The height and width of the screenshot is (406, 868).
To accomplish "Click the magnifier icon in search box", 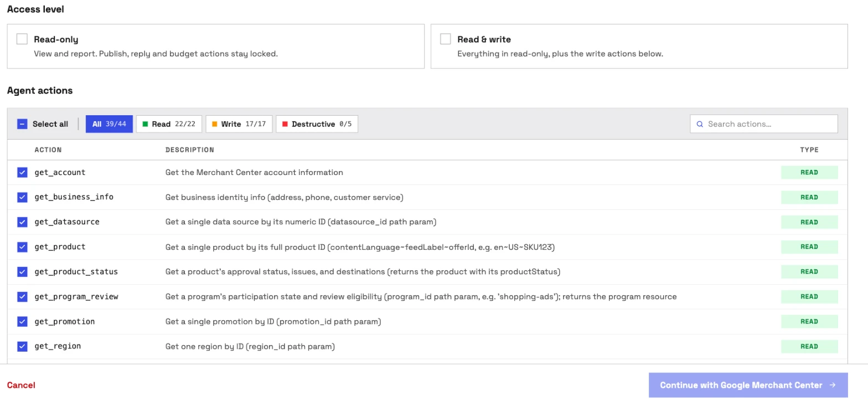I will tap(700, 124).
